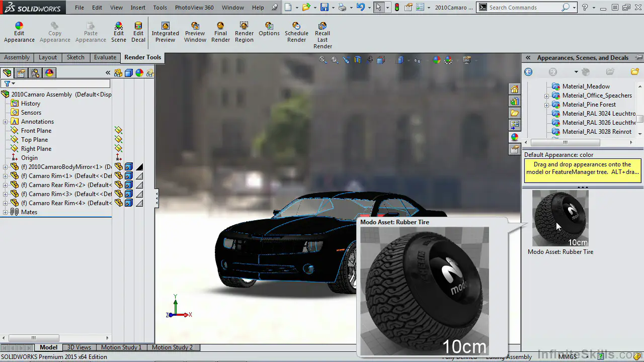Image resolution: width=644 pixels, height=362 pixels.
Task: Toggle visibility of Top Plane
Action: (118, 140)
